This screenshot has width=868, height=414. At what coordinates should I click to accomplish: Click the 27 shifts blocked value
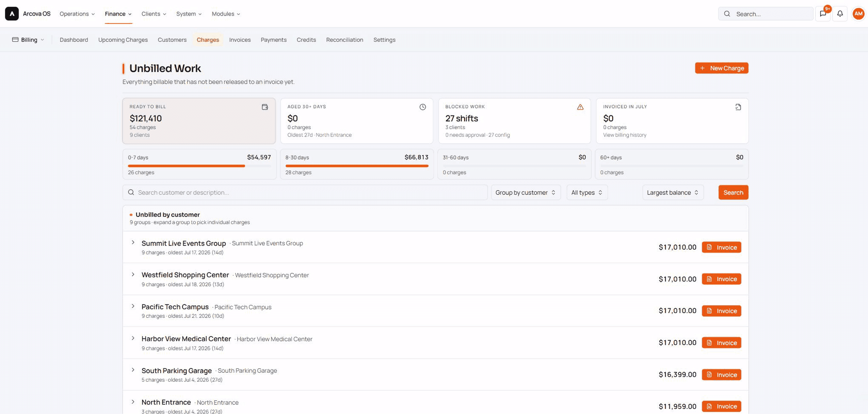462,118
